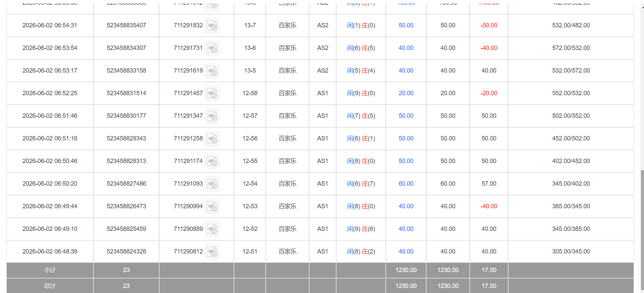Viewport: 644px width, 293px height.
Task: Click table-round label 12-51
Action: [x=250, y=251]
